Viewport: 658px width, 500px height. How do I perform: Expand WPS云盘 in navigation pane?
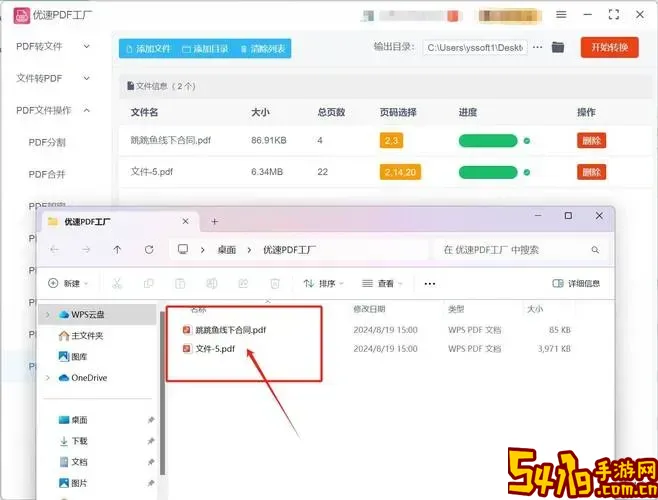click(47, 314)
